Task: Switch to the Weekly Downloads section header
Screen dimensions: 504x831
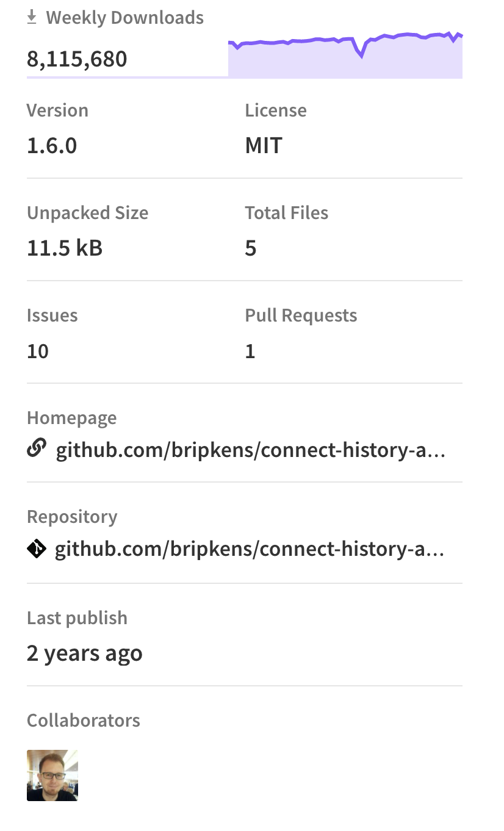Action: (124, 17)
